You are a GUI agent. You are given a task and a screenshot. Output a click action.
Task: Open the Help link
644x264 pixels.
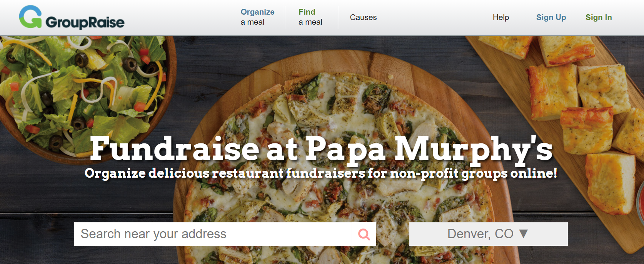[501, 17]
